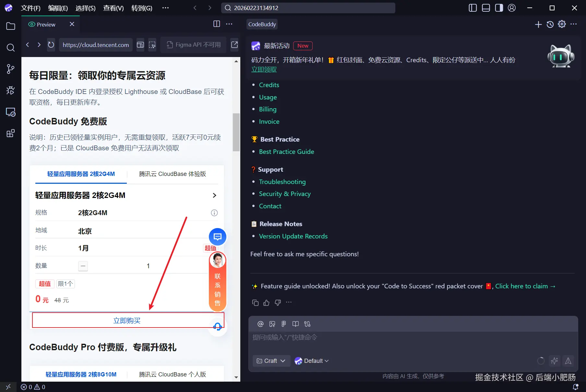Open notifications bell in status bar
Screen dimensions: 586x392
576,387
